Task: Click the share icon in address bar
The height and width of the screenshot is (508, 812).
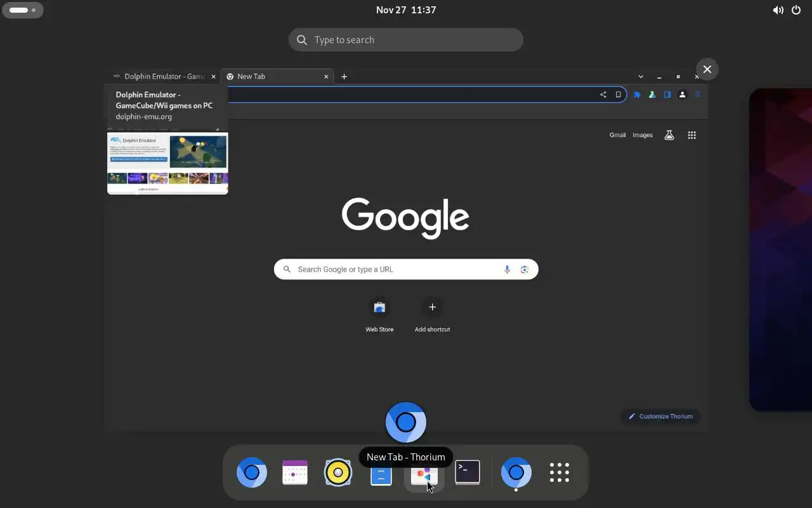Action: (x=603, y=95)
